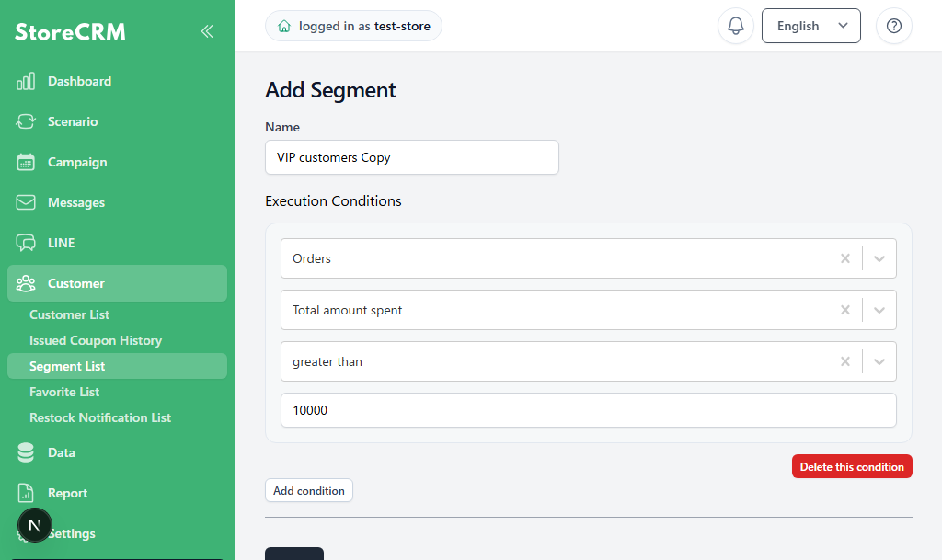942x560 pixels.
Task: Click the Add condition button
Action: coord(309,490)
